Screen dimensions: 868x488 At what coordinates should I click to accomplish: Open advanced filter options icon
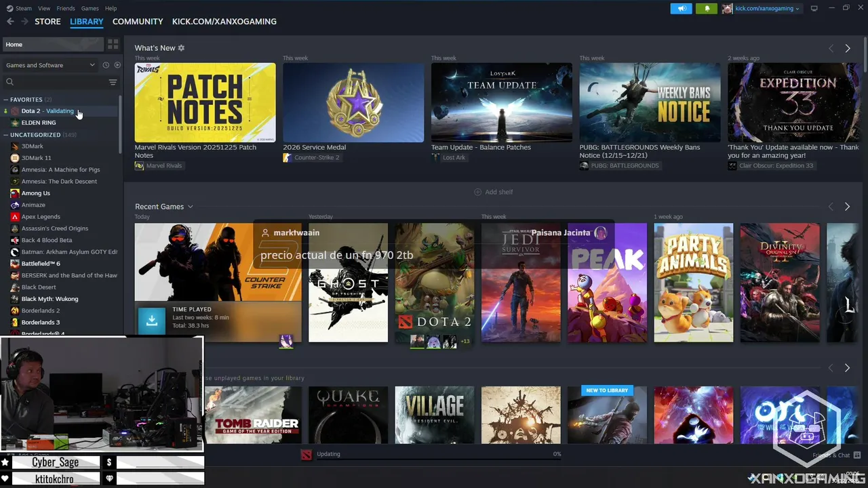coord(113,82)
